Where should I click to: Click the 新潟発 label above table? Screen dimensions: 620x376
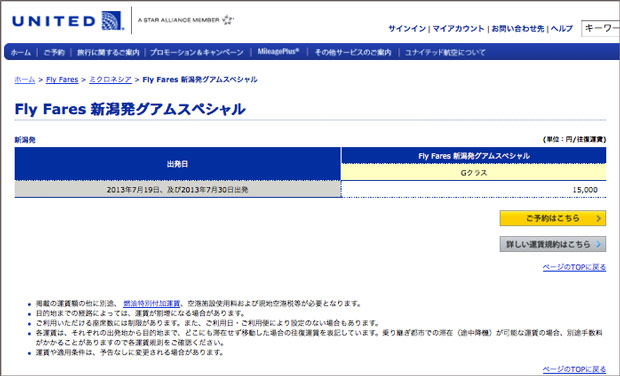click(x=25, y=140)
